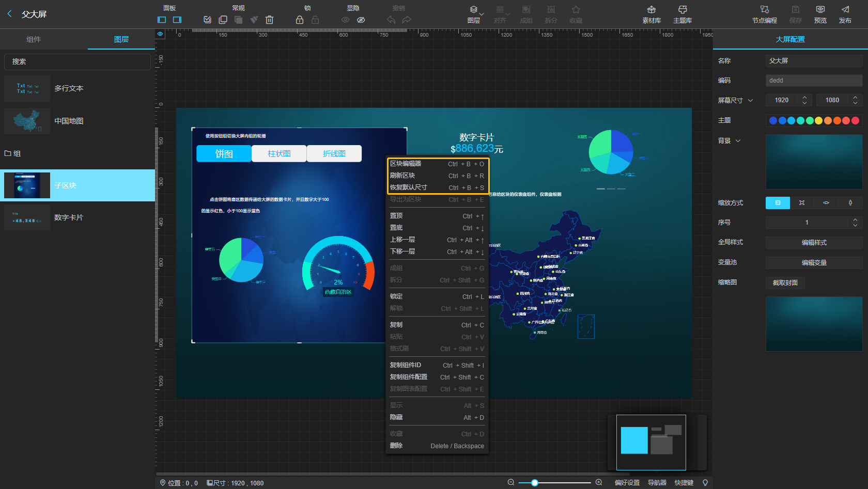868x489 pixels.
Task: Click the closed padlock lock icon
Action: tap(300, 20)
